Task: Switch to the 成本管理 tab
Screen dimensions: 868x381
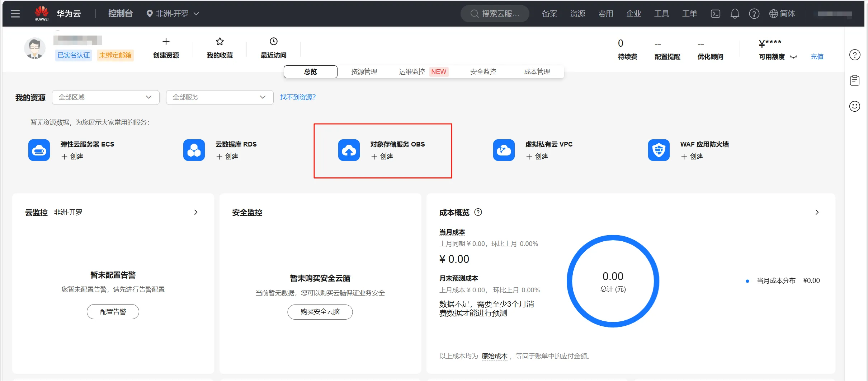Action: 537,72
